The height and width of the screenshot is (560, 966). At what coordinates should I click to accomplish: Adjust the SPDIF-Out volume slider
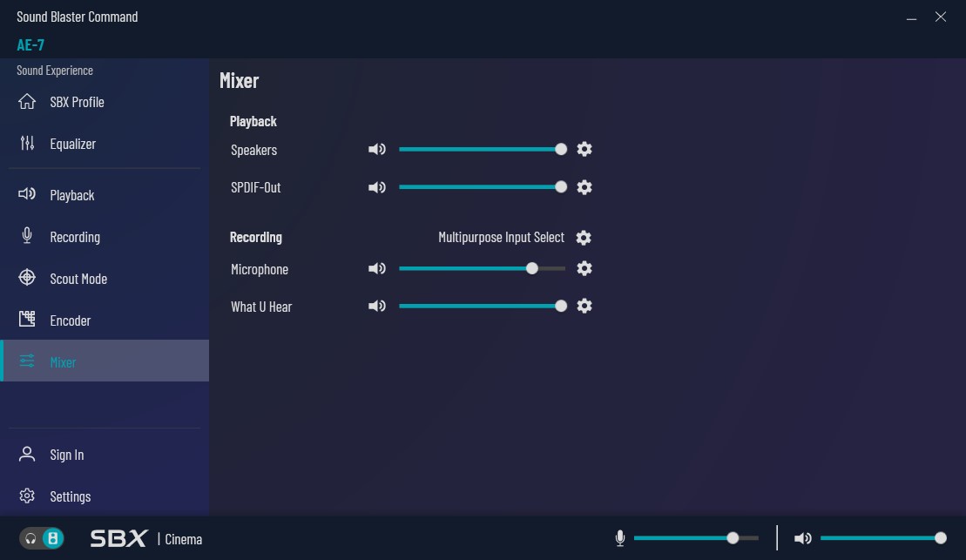(483, 187)
